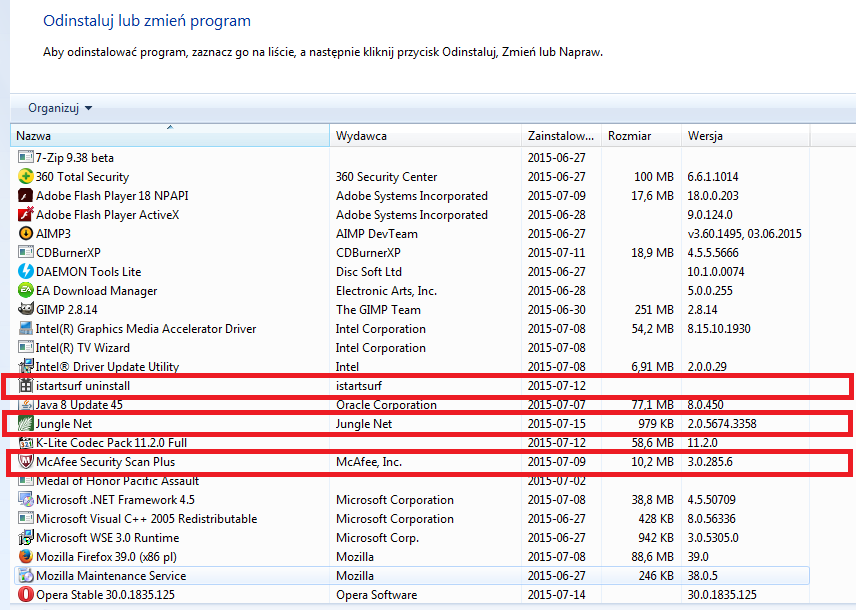The height and width of the screenshot is (610, 856).
Task: Click publisher Disc Soft Ltd
Action: pyautogui.click(x=368, y=271)
